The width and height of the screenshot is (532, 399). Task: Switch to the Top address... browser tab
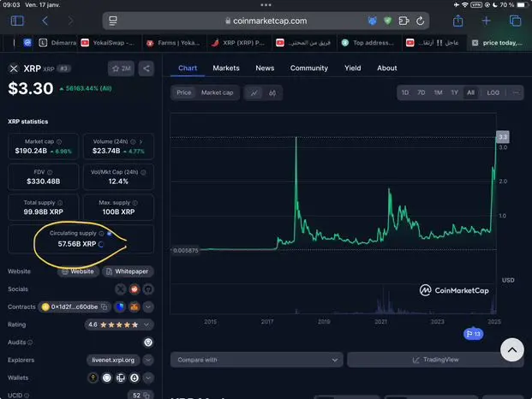369,43
